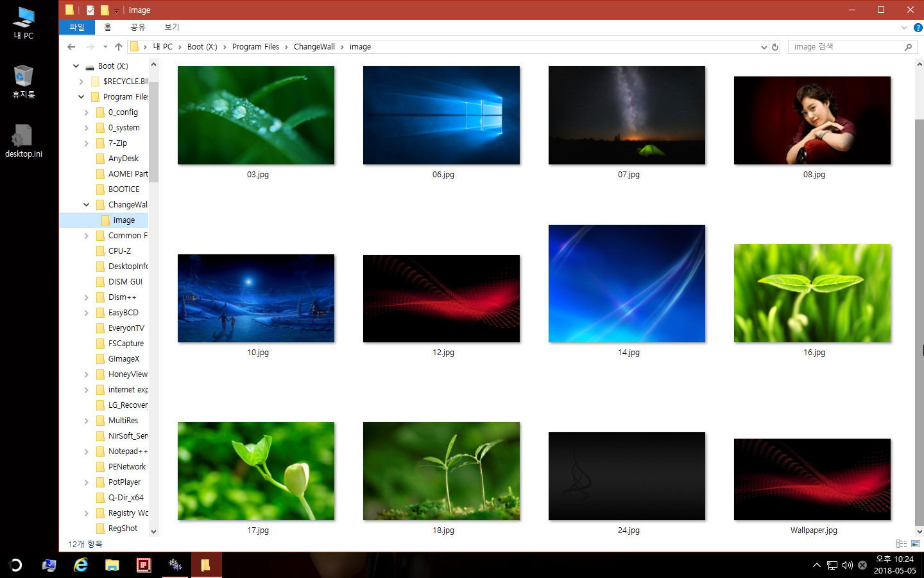Expand the Dism++ folder node
The width and height of the screenshot is (924, 578).
[x=86, y=297]
